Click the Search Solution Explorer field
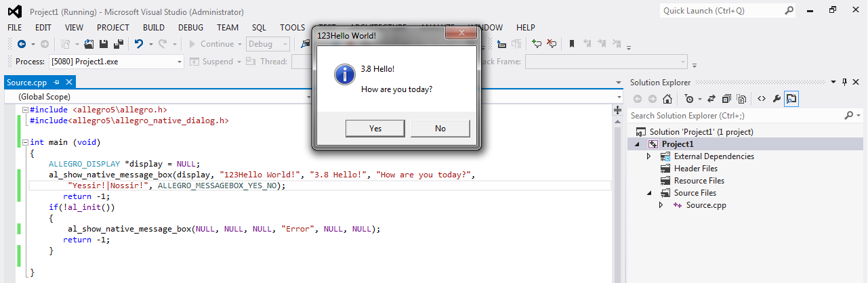Viewport: 868px width, 283px height. tap(735, 116)
